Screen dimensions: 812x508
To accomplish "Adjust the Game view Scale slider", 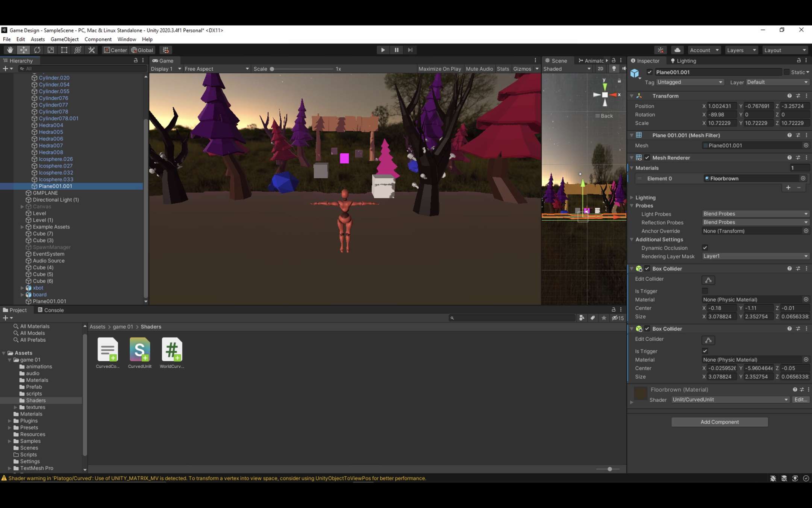I will [272, 69].
